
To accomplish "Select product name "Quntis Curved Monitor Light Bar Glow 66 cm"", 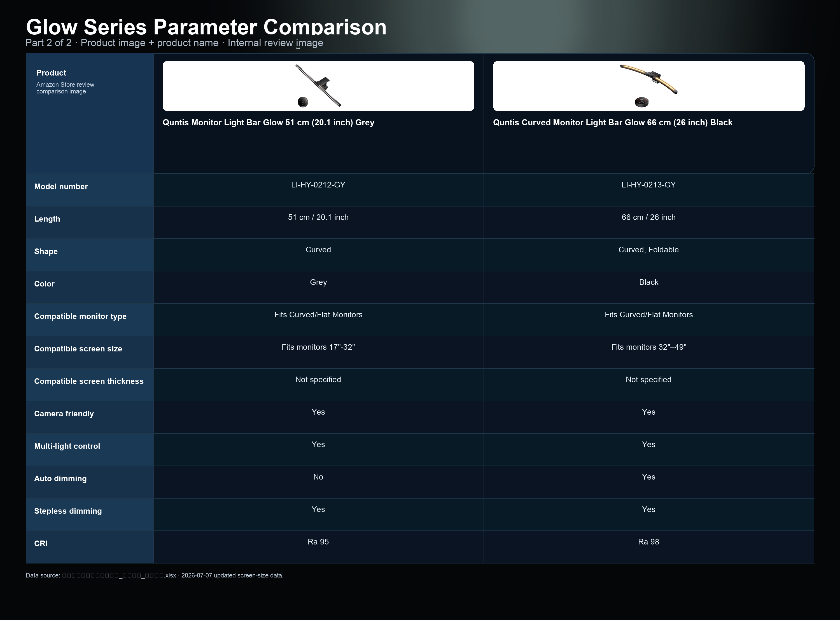I will tap(612, 122).
